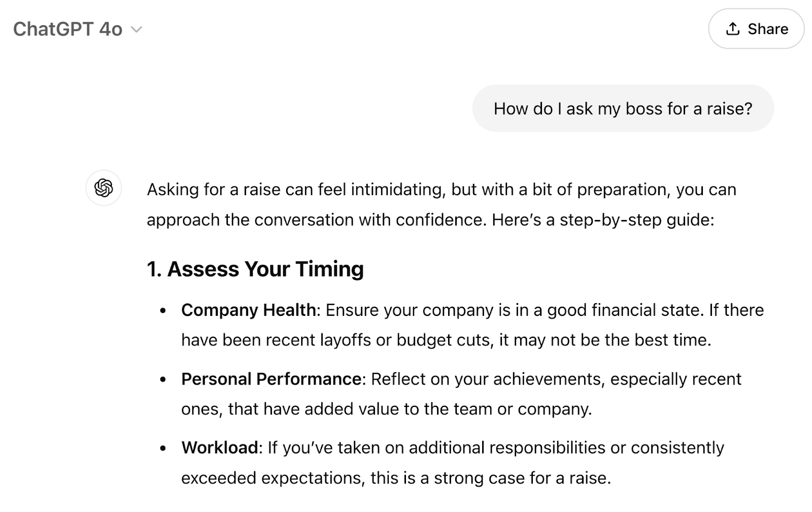Click the downward arrow beside ChatGPT 4o
812x512 pixels.
coord(137,29)
